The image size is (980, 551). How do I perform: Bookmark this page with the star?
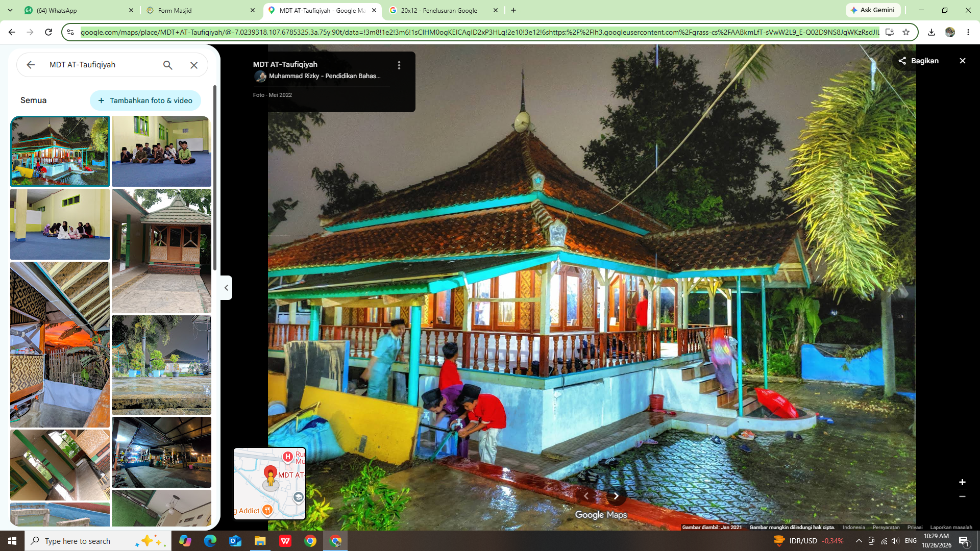(906, 32)
